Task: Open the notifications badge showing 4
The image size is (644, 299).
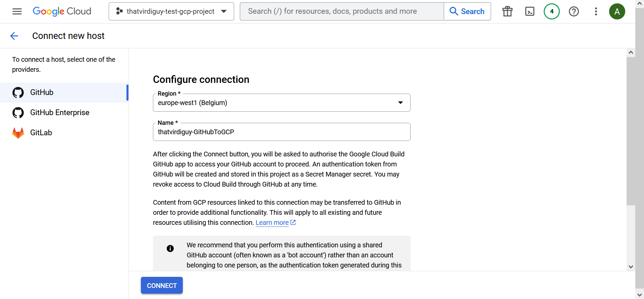Action: (552, 11)
